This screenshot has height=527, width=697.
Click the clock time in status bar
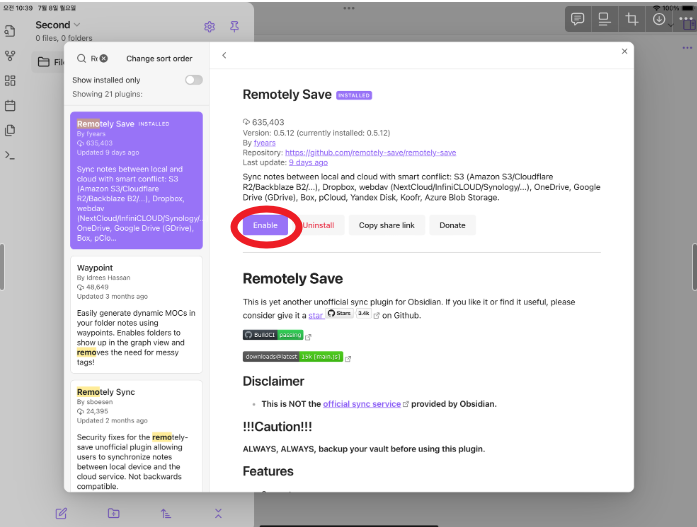tap(18, 8)
